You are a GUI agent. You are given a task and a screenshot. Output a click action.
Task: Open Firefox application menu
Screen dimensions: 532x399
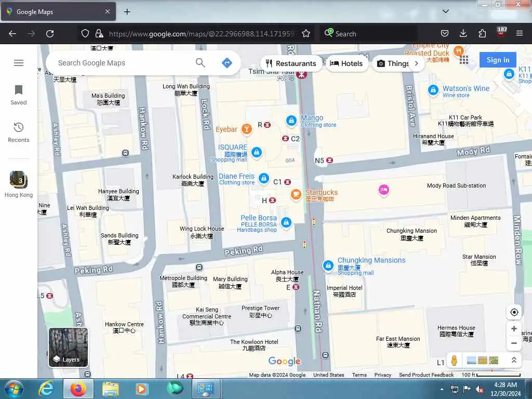(519, 33)
